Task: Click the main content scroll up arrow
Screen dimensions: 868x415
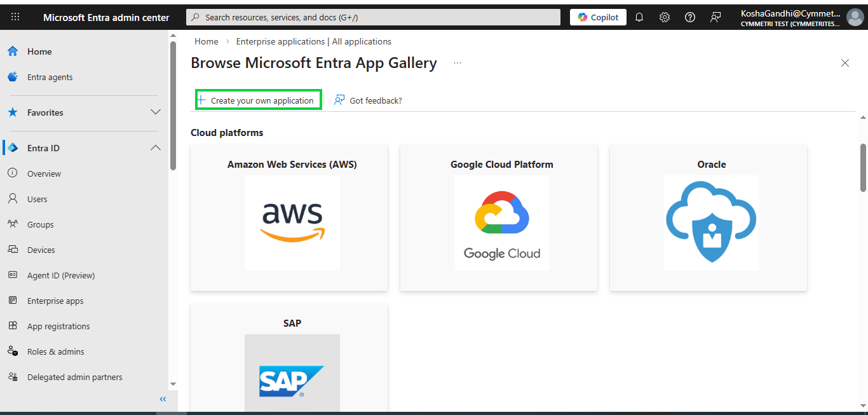Action: [x=863, y=118]
